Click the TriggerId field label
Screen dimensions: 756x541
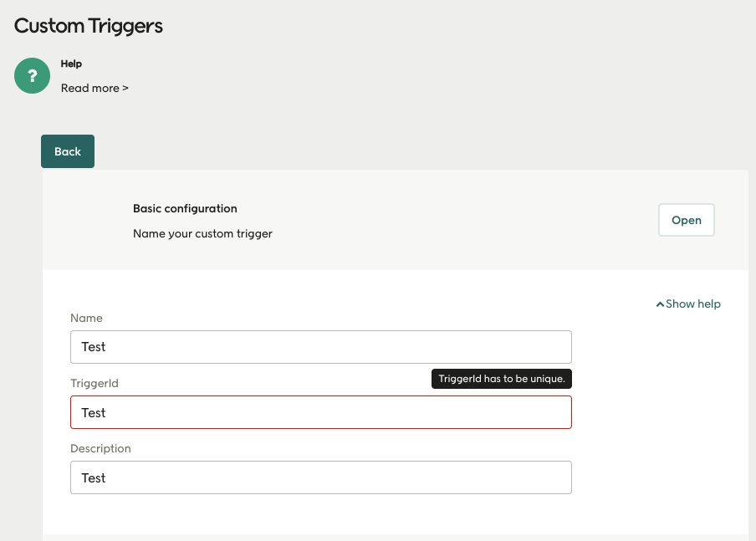pos(94,383)
